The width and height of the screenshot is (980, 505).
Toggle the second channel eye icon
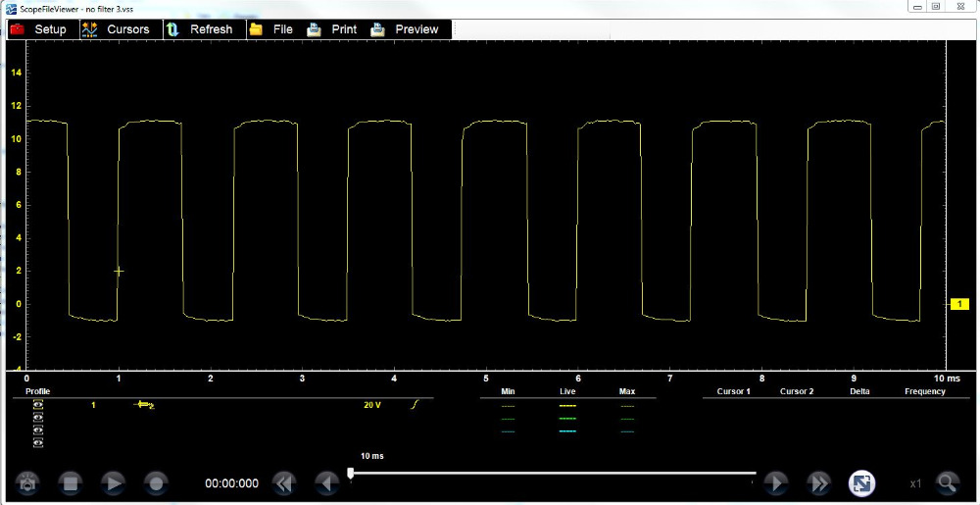click(x=38, y=418)
